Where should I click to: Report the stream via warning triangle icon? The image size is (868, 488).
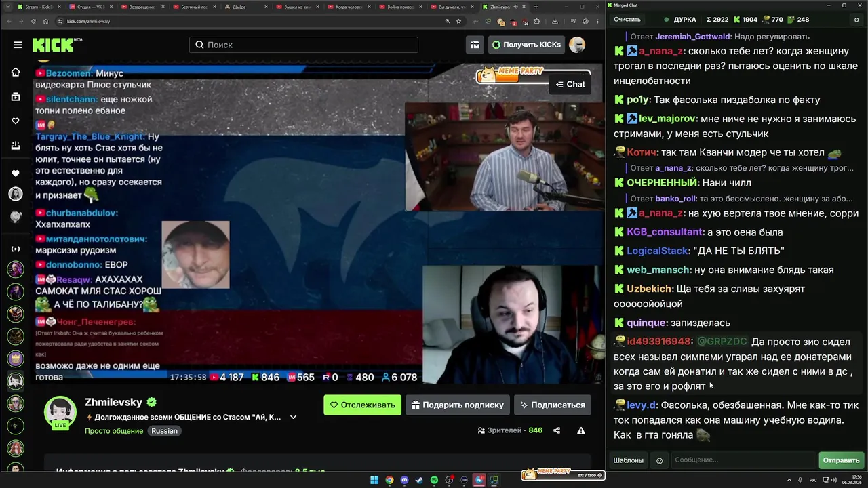(581, 430)
